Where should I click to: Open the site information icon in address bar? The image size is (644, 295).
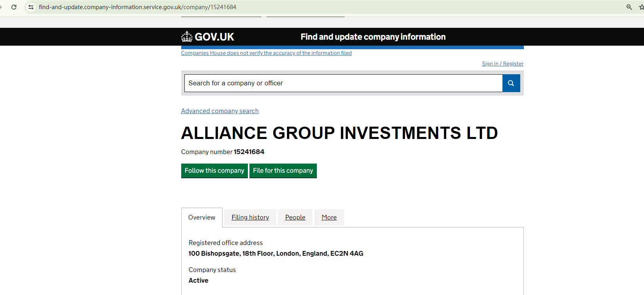coord(31,7)
